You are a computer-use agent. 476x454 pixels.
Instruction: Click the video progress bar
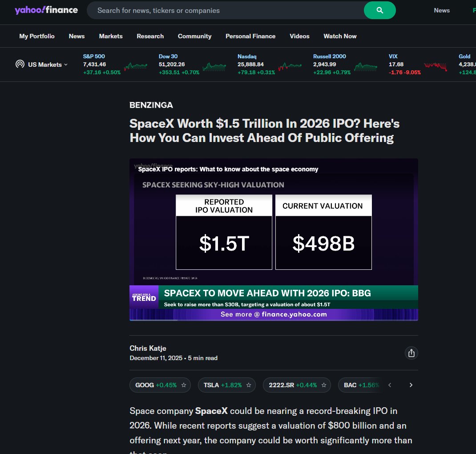[x=274, y=320]
